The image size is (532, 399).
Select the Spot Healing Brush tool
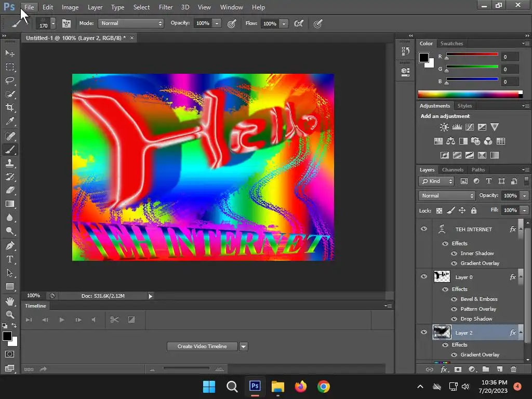10,136
